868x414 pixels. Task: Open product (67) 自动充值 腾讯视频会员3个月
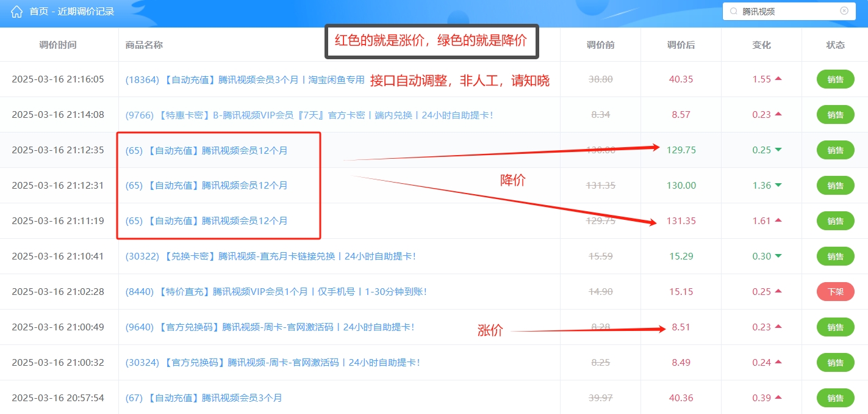204,398
